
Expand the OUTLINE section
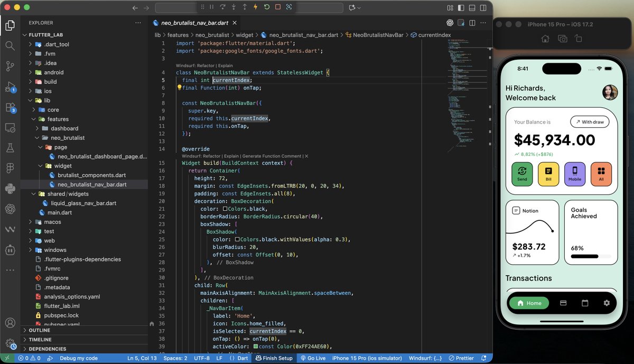[x=84, y=330]
